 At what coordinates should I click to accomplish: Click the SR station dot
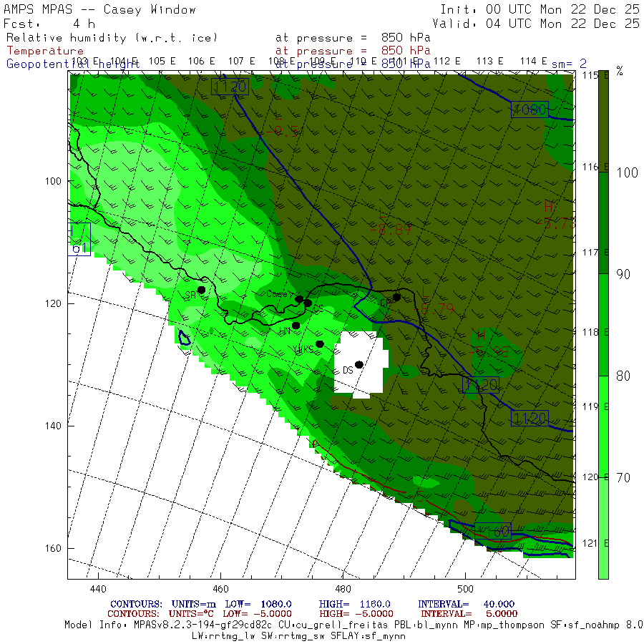click(x=201, y=290)
